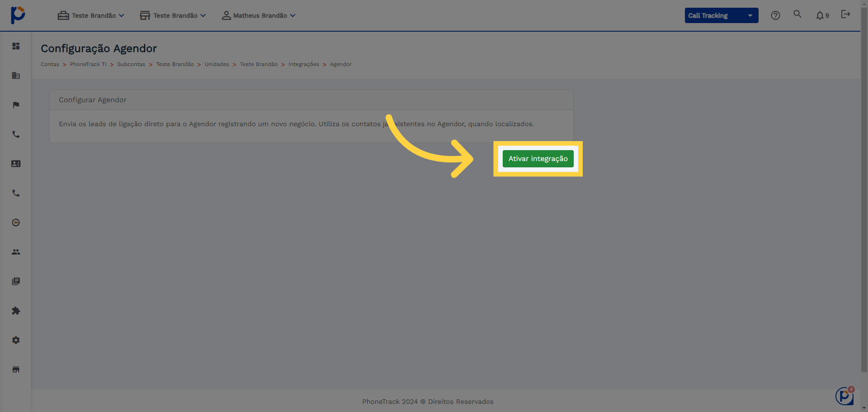868x412 pixels.
Task: Open the store icon at sidebar bottom
Action: [x=16, y=369]
